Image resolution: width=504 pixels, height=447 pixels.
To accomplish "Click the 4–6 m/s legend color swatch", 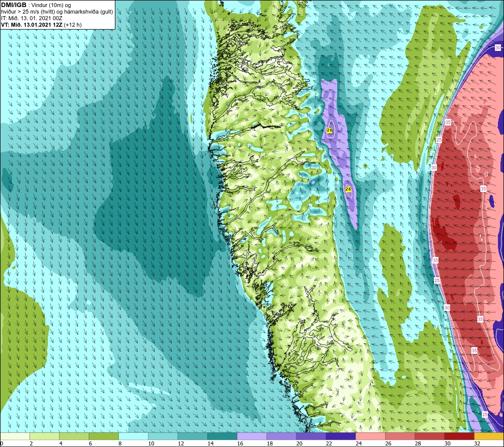I will click(x=74, y=436).
